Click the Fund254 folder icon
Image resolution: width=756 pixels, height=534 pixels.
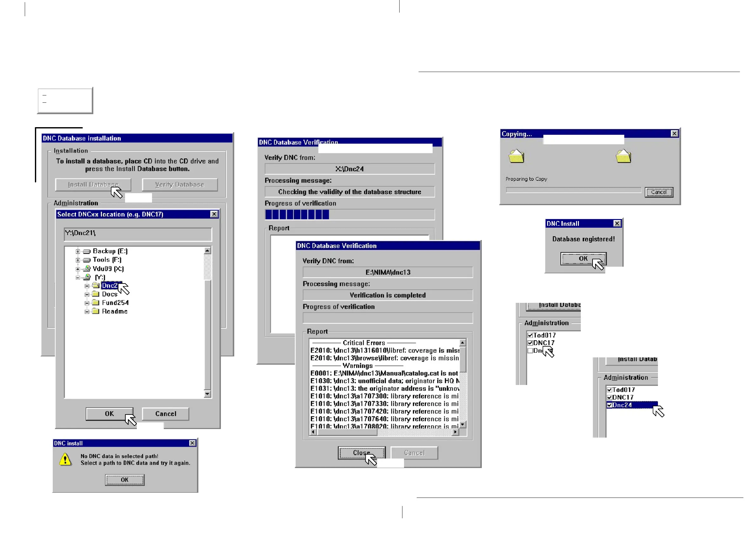pos(96,303)
